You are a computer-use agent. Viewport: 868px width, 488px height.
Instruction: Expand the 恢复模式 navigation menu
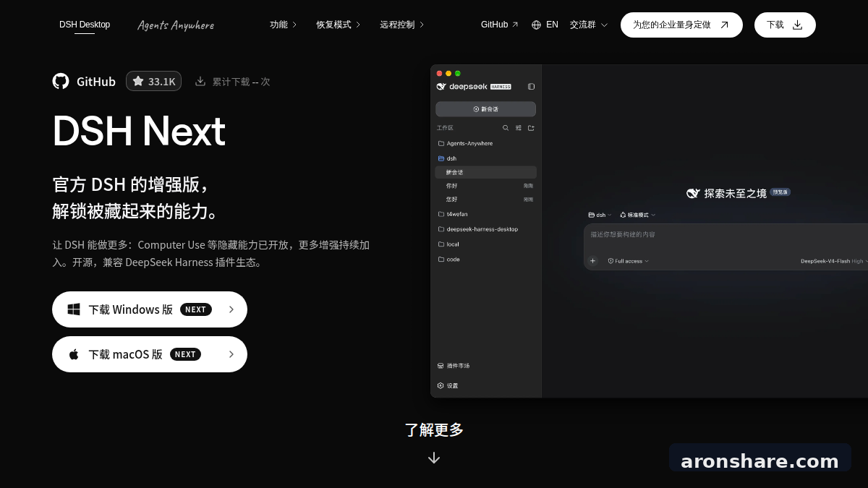338,25
